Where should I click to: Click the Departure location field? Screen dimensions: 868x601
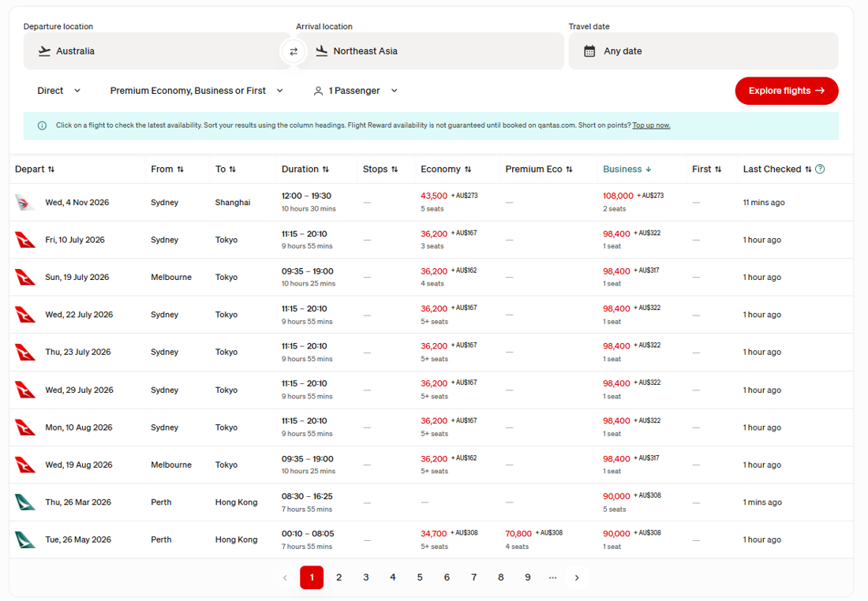[154, 51]
